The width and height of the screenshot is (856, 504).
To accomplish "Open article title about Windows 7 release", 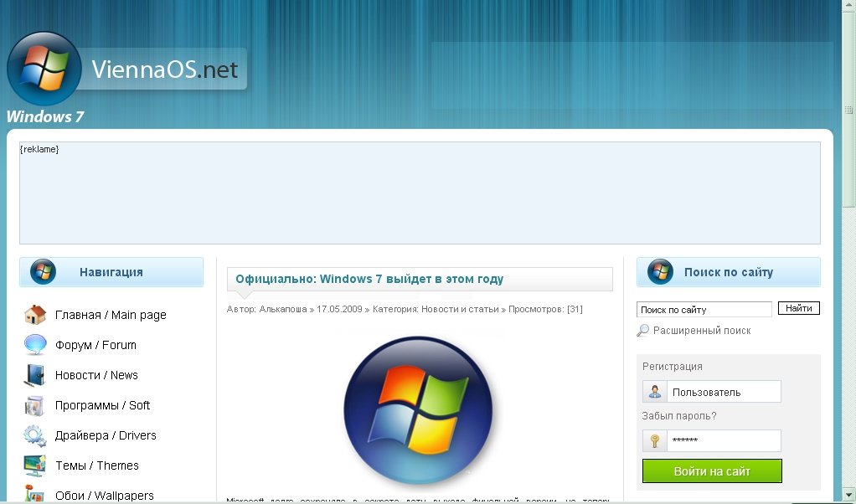I will click(x=369, y=279).
